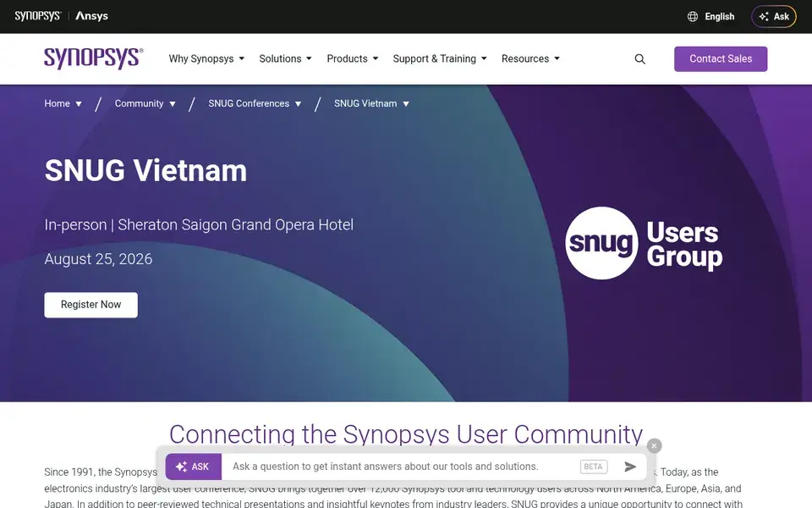Go to Home breadcrumb
The width and height of the screenshot is (812, 508).
57,103
